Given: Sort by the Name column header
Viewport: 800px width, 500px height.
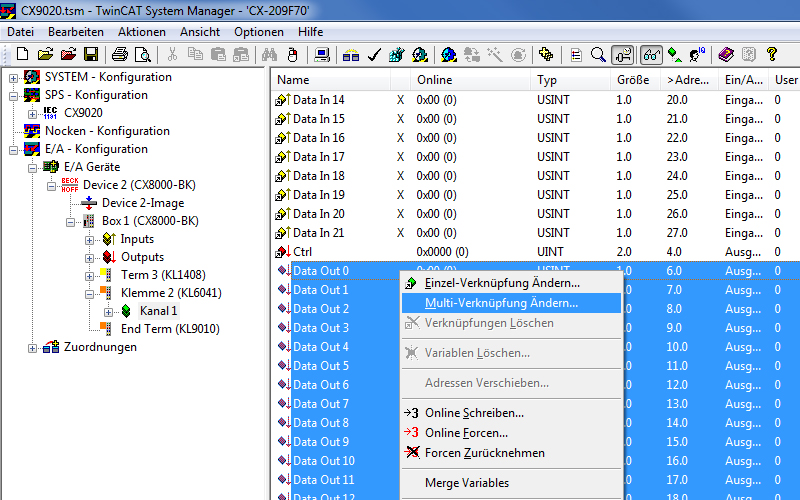Looking at the screenshot, I should [x=330, y=80].
